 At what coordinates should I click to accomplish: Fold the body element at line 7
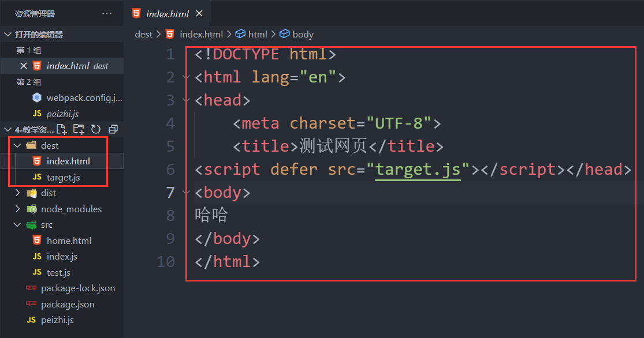185,193
